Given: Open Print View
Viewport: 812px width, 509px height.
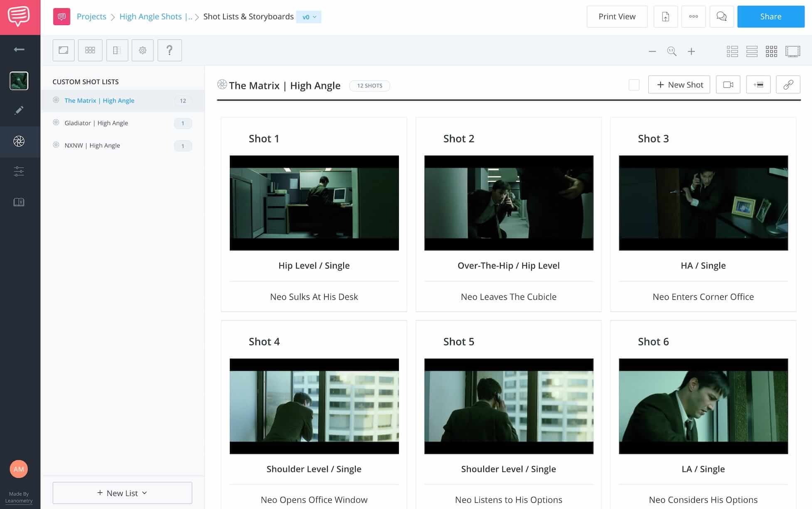Looking at the screenshot, I should point(617,17).
